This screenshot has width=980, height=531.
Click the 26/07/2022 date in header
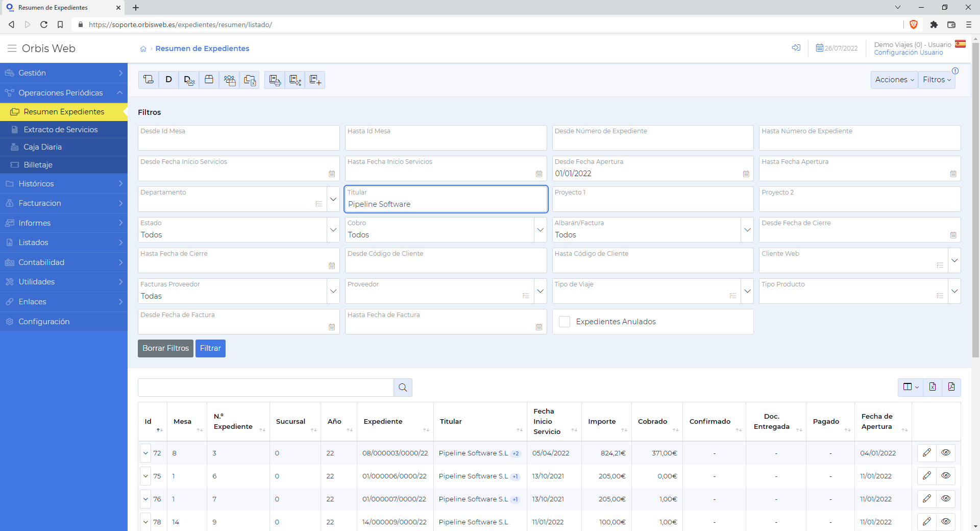click(x=837, y=48)
